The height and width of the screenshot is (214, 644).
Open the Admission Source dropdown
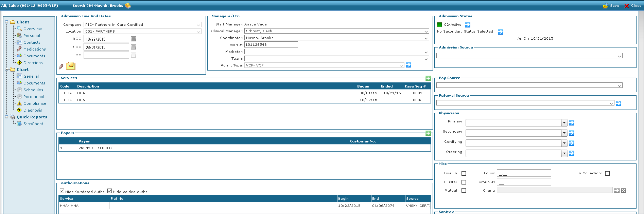[x=620, y=56]
